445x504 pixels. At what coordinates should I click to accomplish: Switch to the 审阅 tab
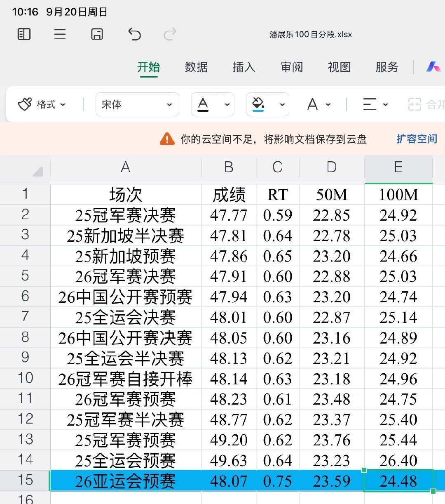(292, 67)
